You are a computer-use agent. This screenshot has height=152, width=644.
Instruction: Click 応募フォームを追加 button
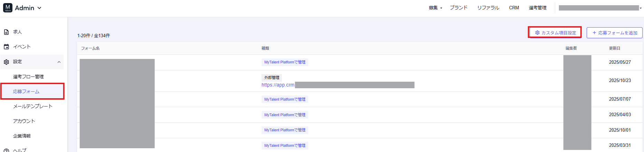click(x=615, y=33)
